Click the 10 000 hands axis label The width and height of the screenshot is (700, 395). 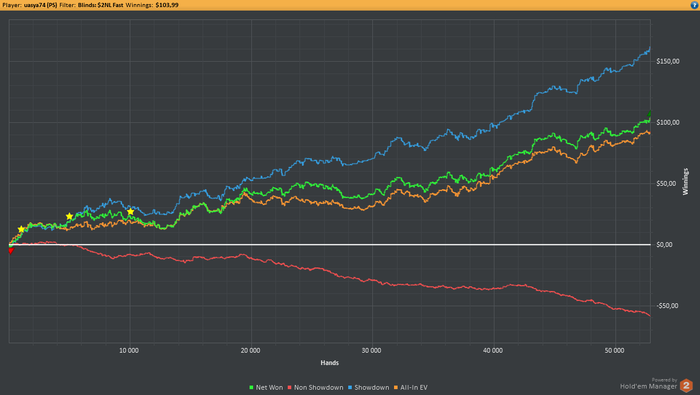(x=129, y=350)
